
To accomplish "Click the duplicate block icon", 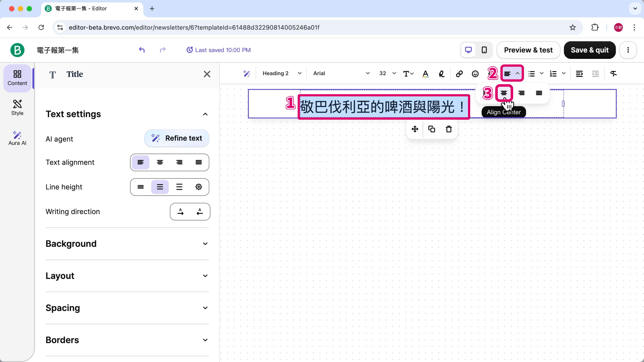I will pyautogui.click(x=432, y=129).
